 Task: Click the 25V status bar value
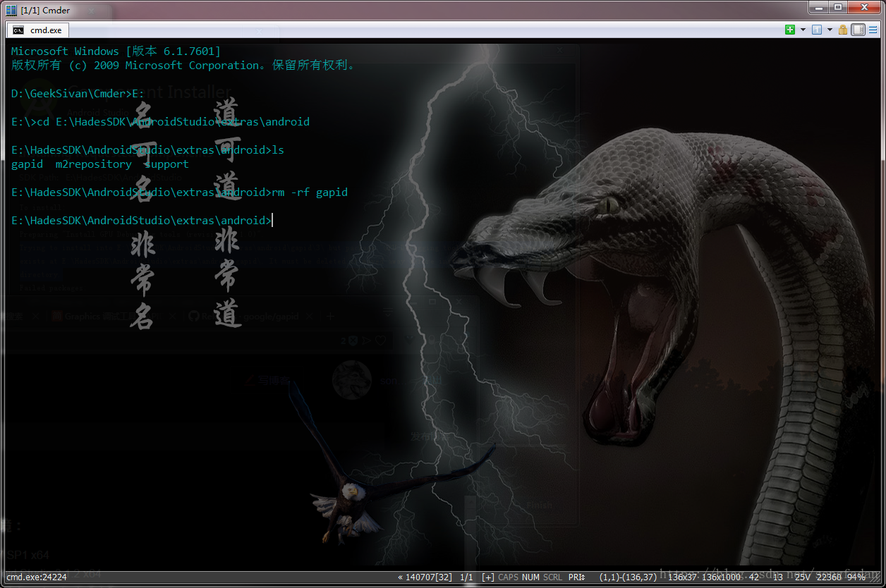point(803,577)
